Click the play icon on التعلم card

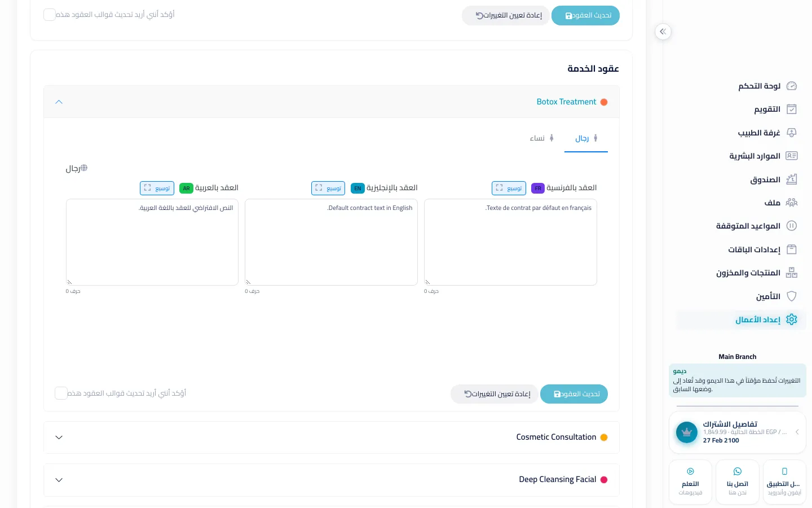691,471
